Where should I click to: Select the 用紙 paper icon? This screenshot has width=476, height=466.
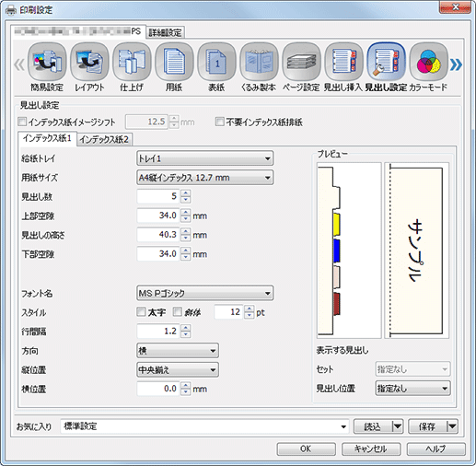tap(174, 62)
